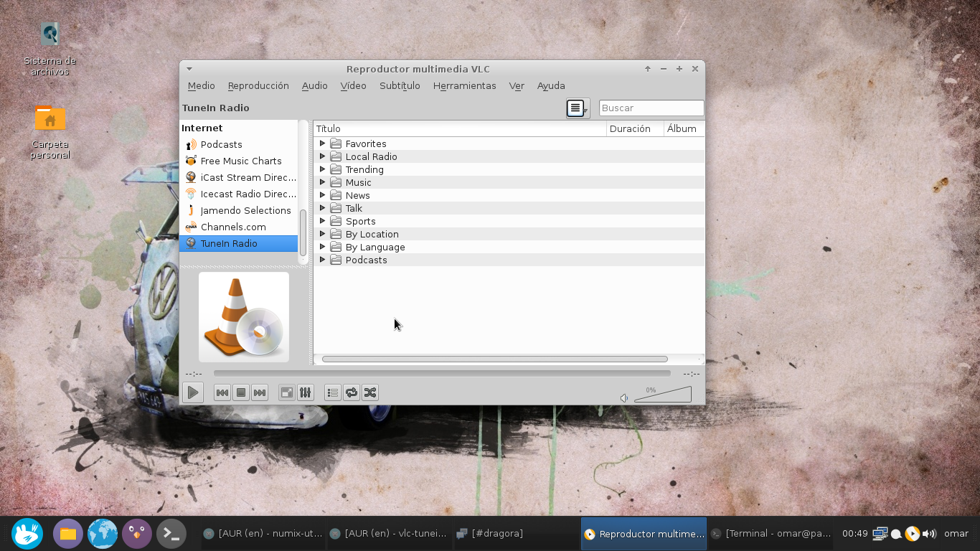Screen dimensions: 980x551
Task: Change the playlist view mode
Action: (x=578, y=108)
